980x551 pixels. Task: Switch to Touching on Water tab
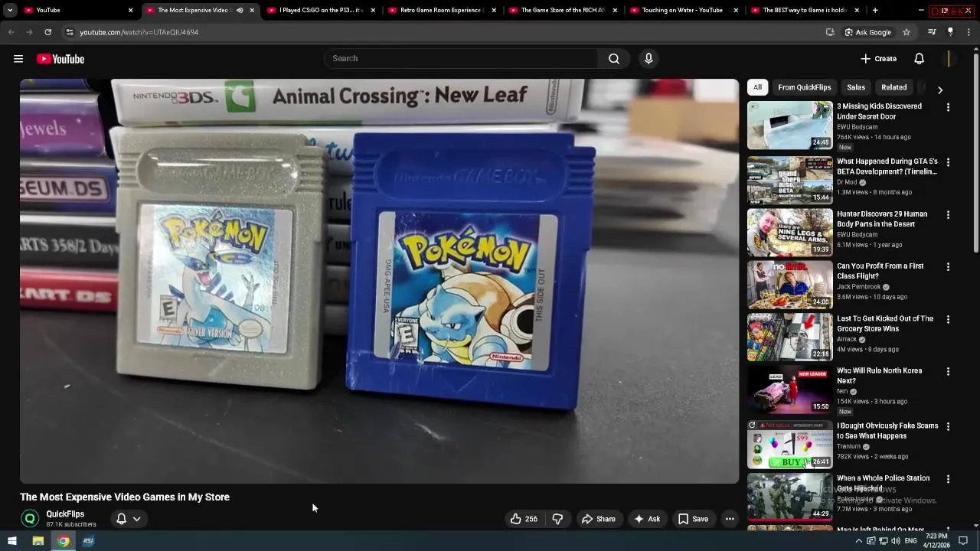pos(682,10)
